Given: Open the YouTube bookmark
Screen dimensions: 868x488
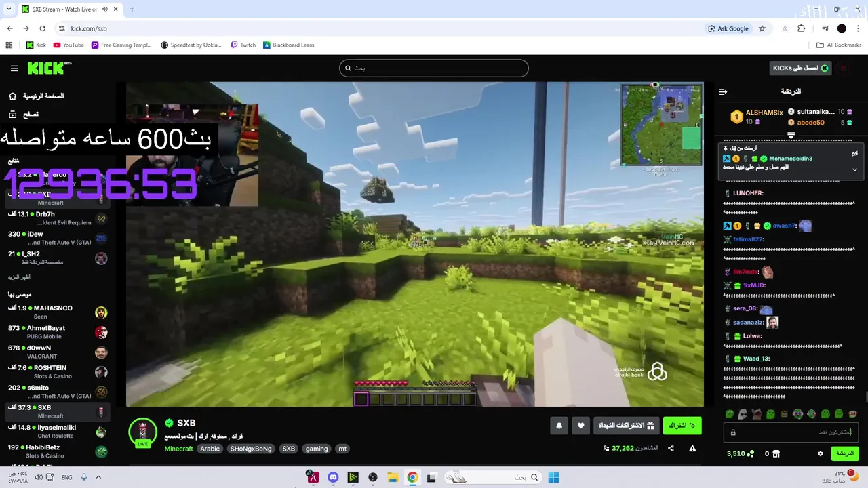Looking at the screenshot, I should tap(68, 45).
